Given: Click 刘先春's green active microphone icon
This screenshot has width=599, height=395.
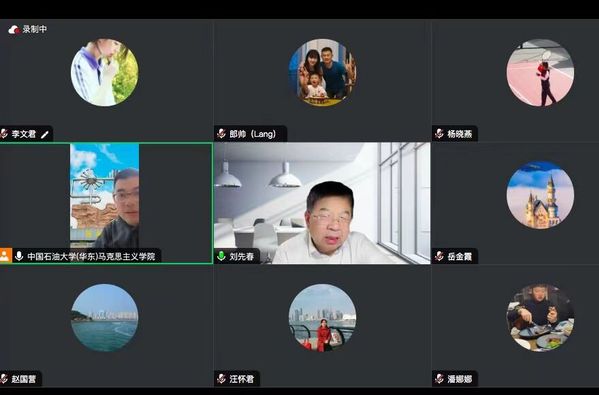Looking at the screenshot, I should click(x=221, y=256).
